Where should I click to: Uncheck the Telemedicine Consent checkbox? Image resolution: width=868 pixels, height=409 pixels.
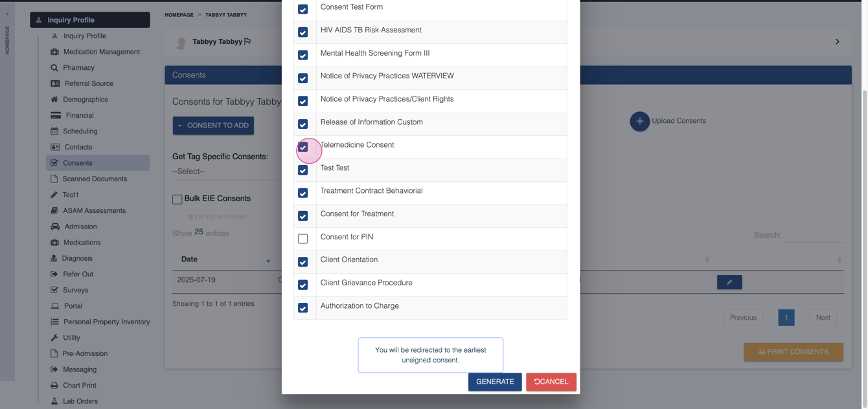303,147
